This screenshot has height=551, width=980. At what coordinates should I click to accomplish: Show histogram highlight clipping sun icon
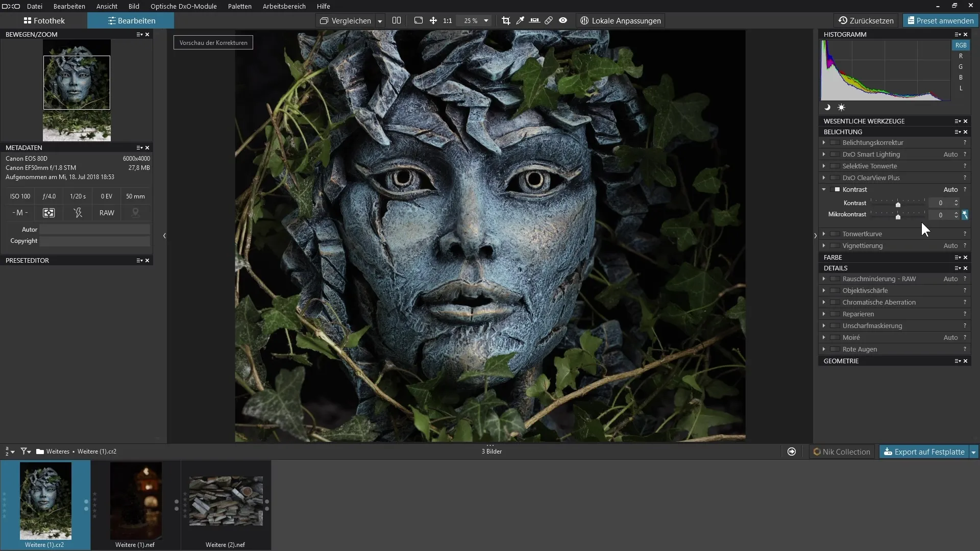841,108
